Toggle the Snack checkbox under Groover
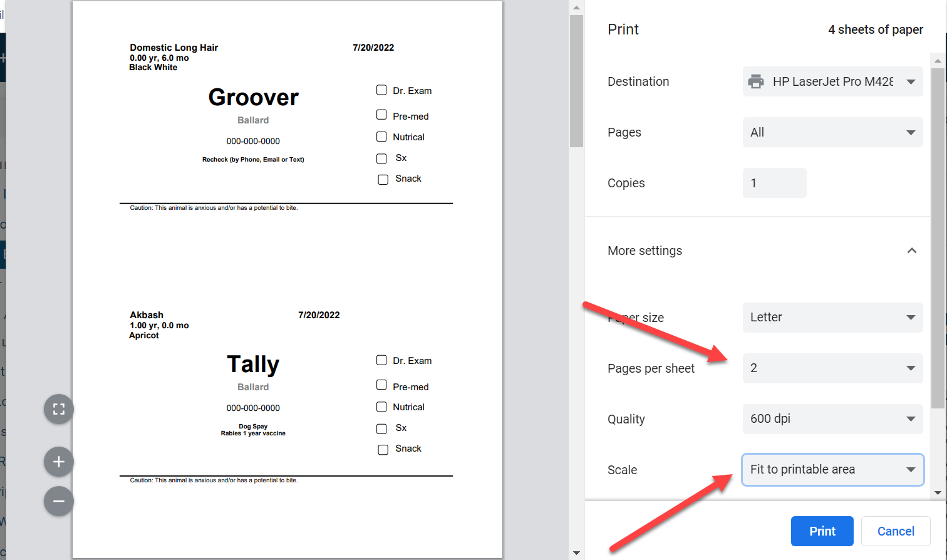This screenshot has height=560, width=947. point(383,180)
